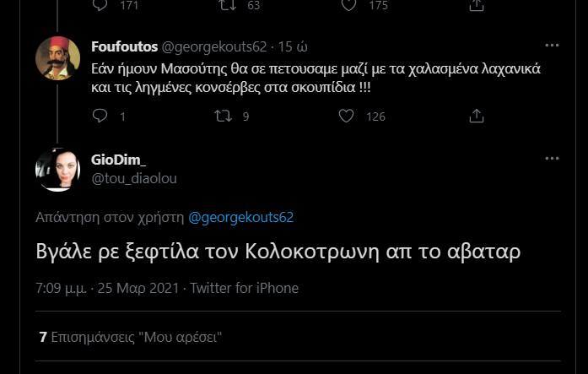Open more options for GioDim_ tweet
The width and height of the screenshot is (588, 374).
point(553,158)
